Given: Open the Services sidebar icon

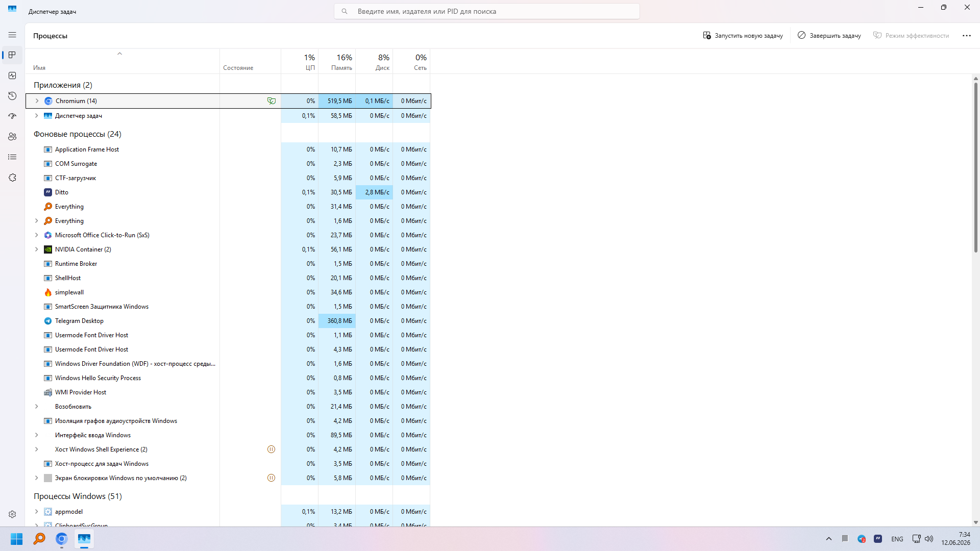Looking at the screenshot, I should tap(12, 178).
